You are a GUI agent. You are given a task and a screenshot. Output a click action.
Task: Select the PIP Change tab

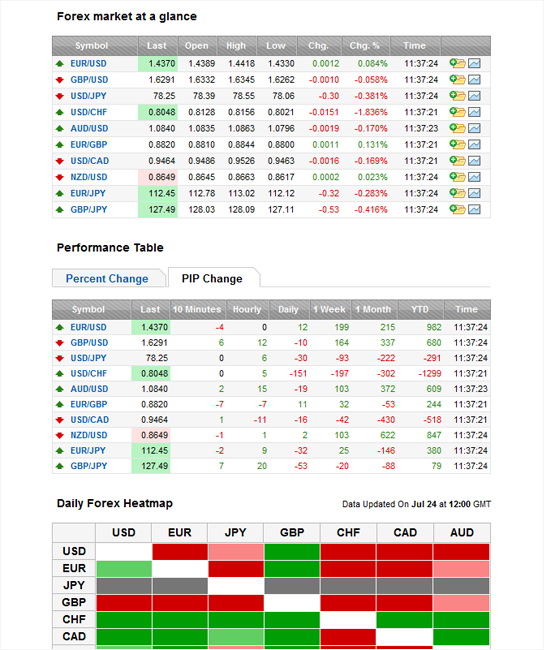(x=212, y=279)
